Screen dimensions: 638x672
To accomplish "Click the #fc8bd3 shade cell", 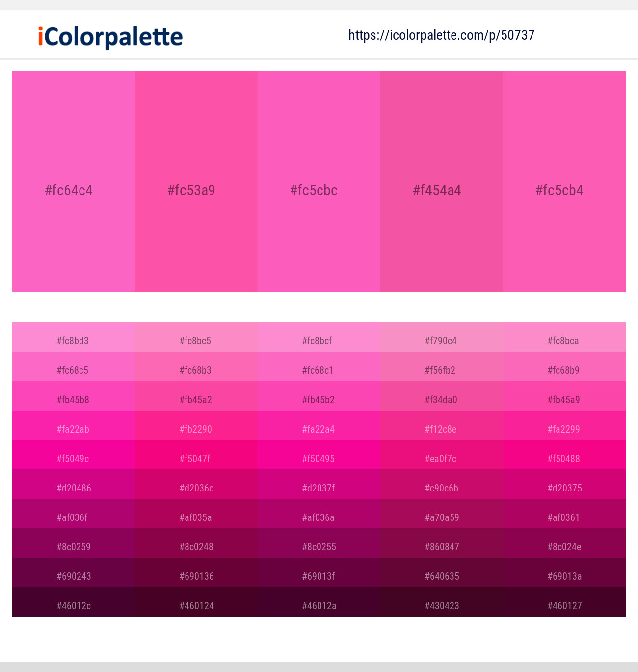I will pyautogui.click(x=73, y=340).
